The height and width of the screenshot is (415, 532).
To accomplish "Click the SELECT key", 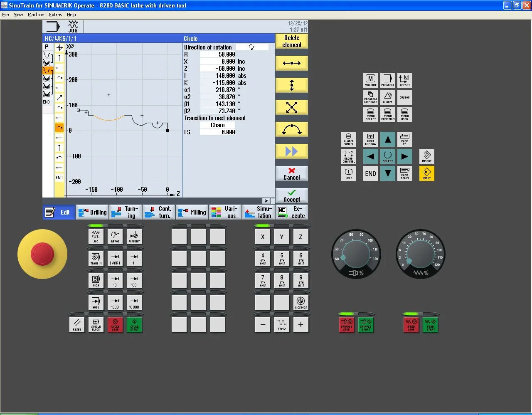I will (x=387, y=156).
